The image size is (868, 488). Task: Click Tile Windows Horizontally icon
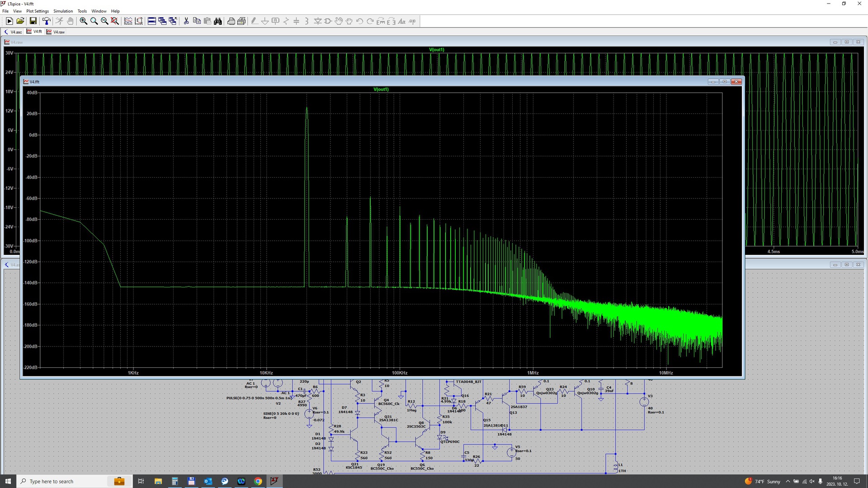[152, 21]
